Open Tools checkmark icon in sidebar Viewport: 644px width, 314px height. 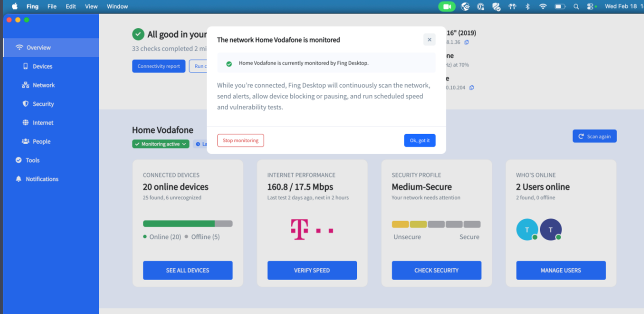(19, 160)
